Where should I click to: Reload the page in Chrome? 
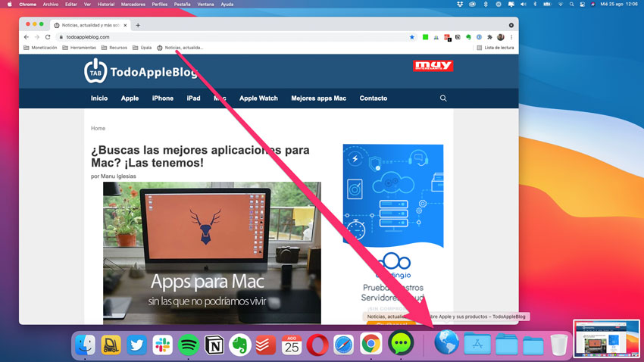48,37
